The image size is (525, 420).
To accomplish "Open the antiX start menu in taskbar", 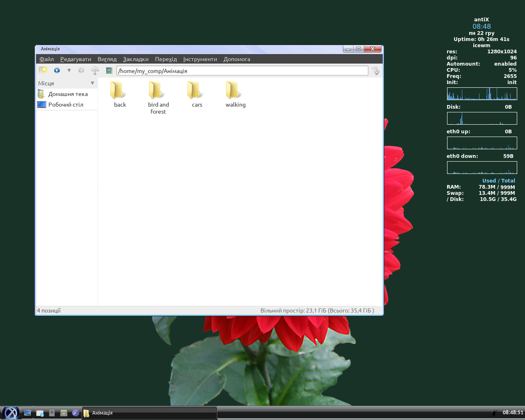I will click(11, 413).
